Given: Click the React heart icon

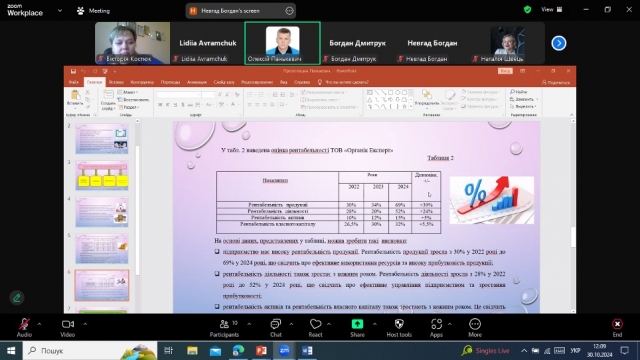Looking at the screenshot, I should click(x=315, y=328).
